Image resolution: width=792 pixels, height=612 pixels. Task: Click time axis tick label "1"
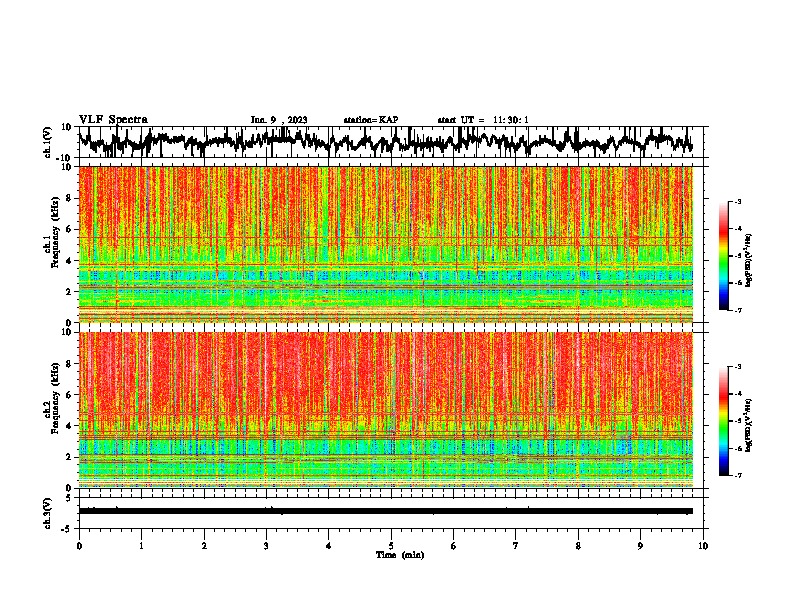141,546
